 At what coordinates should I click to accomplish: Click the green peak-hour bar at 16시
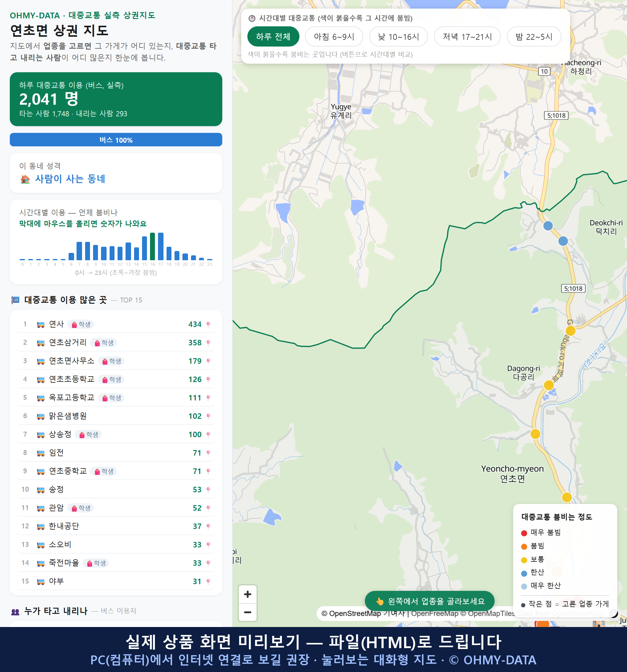coord(152,246)
